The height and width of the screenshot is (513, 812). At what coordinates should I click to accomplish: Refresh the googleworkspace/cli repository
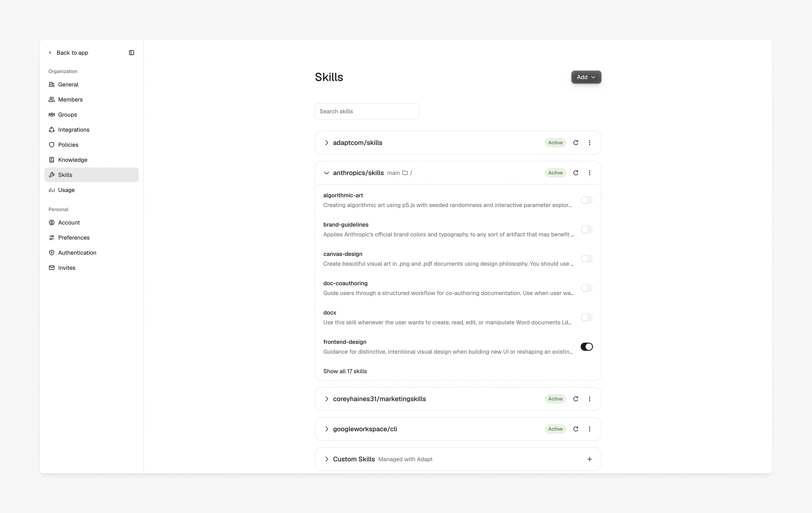576,429
